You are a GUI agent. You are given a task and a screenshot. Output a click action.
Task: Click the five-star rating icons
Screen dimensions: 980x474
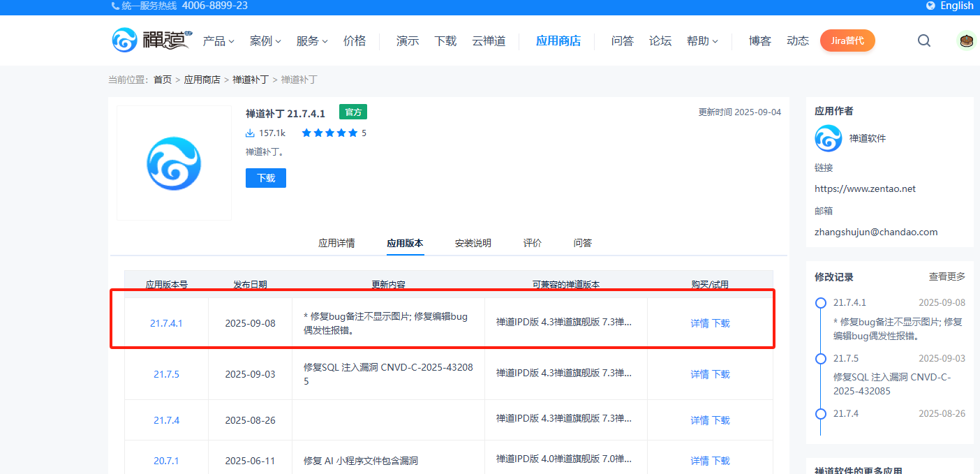pyautogui.click(x=329, y=133)
